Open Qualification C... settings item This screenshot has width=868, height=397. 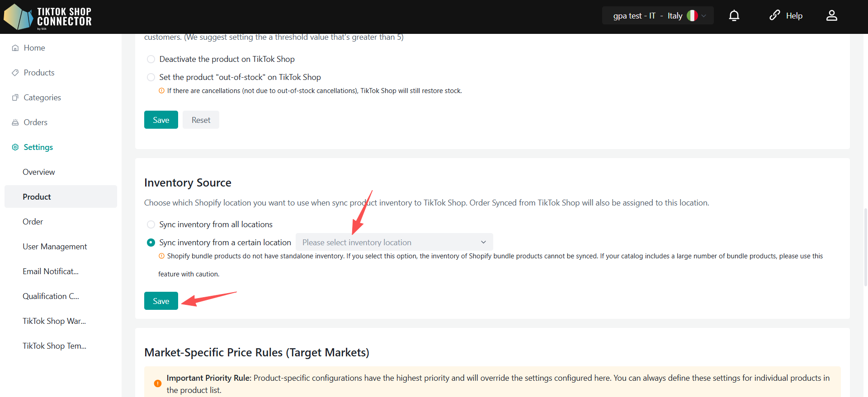51,296
